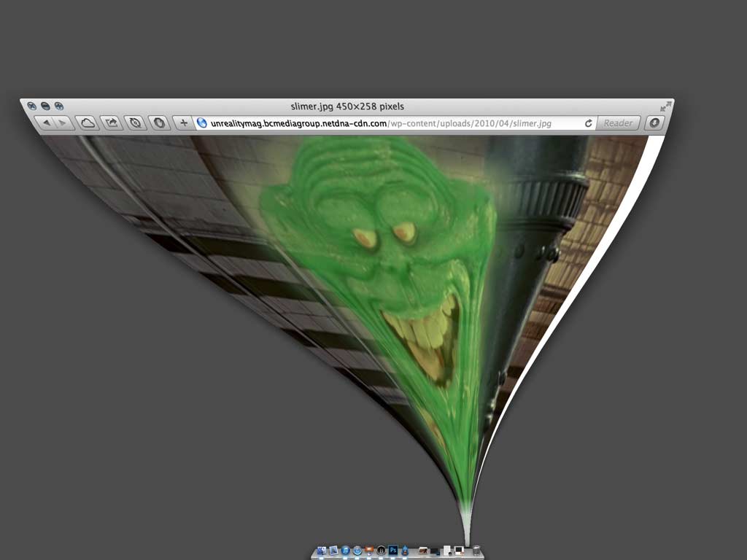The width and height of the screenshot is (747, 560).
Task: Open the blue flame app in the Dock
Action: point(405,551)
